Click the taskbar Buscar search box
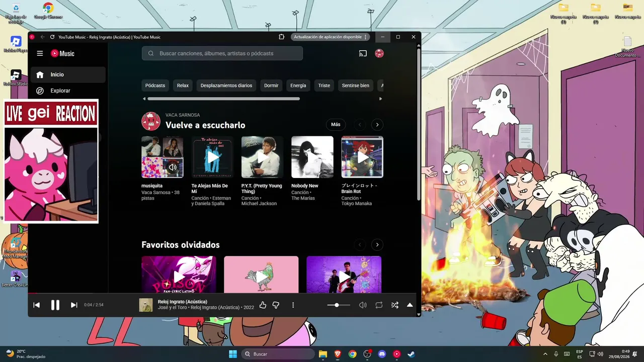This screenshot has width=644, height=362. pyautogui.click(x=278, y=354)
